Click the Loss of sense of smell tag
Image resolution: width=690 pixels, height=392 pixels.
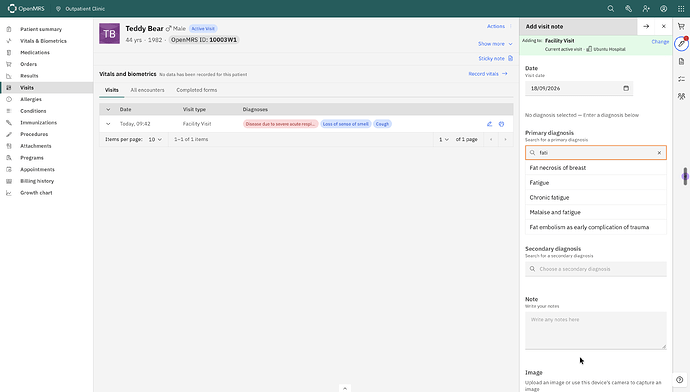(345, 124)
